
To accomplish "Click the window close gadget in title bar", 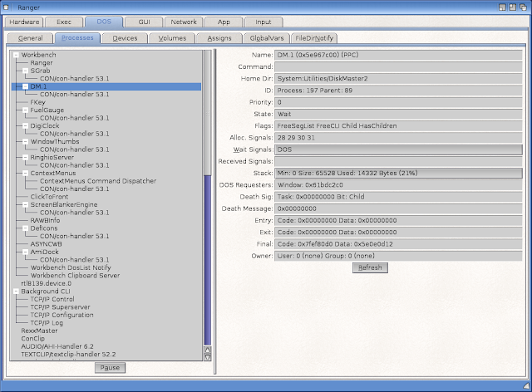I will [7, 7].
